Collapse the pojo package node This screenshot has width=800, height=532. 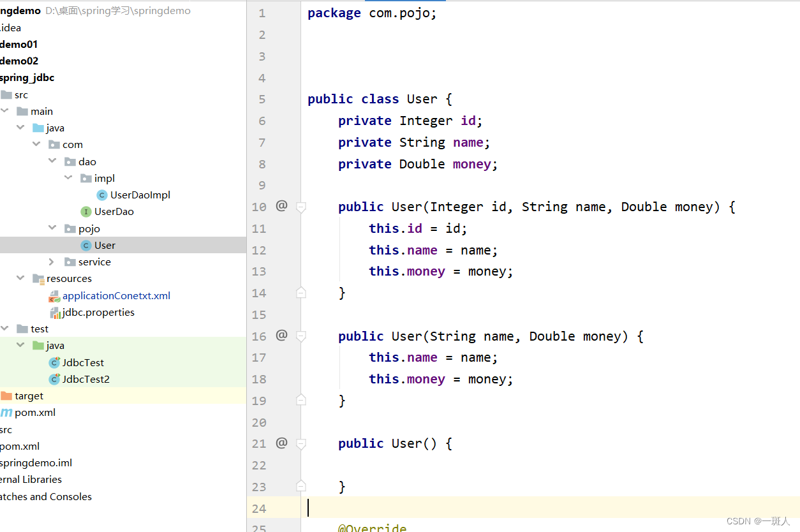click(x=52, y=228)
